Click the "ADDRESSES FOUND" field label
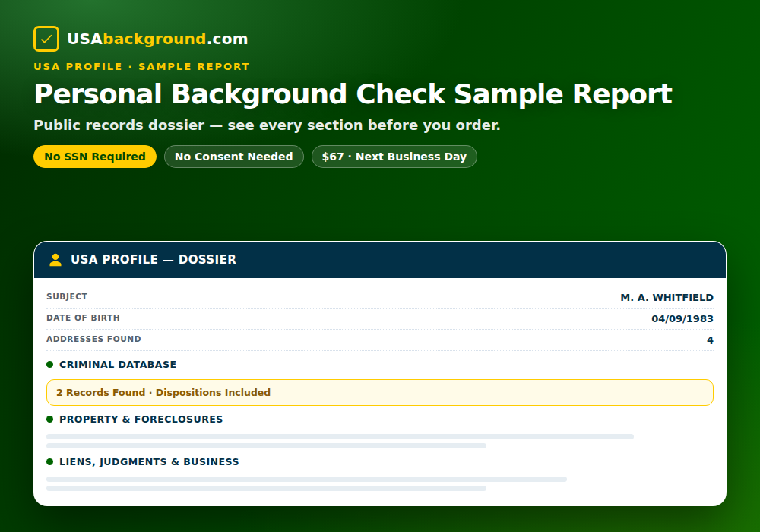 click(93, 339)
